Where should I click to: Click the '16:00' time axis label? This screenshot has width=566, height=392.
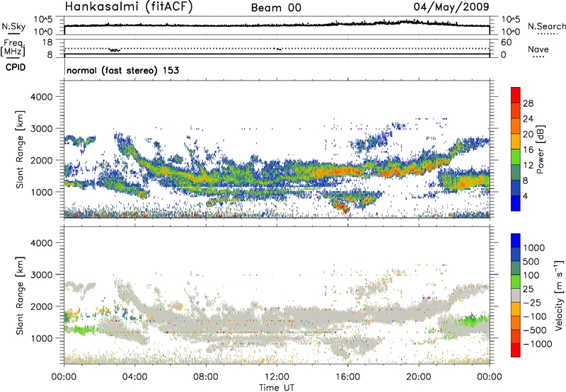point(347,377)
